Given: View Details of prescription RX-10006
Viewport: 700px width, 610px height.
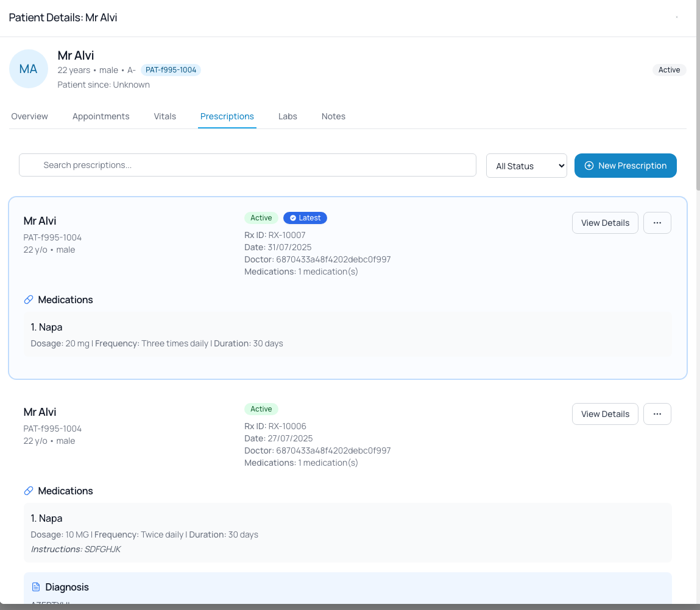Looking at the screenshot, I should click(605, 414).
